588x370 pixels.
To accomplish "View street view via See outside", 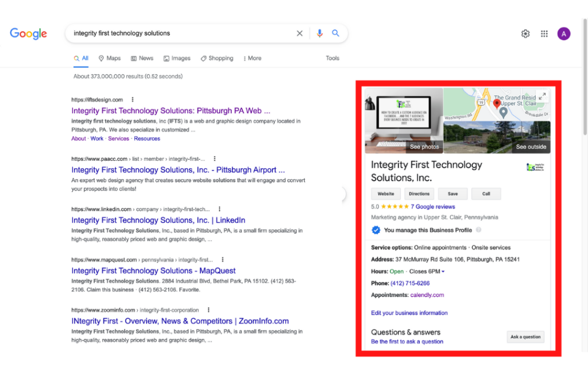I will click(531, 147).
